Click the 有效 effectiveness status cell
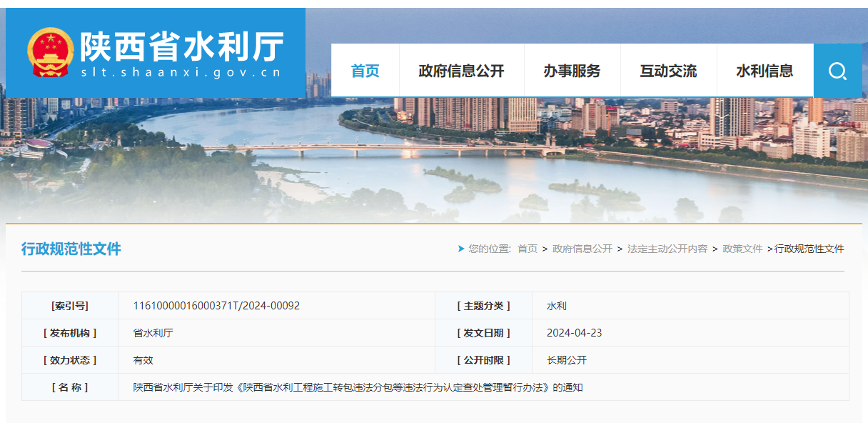This screenshot has width=868, height=423. [143, 359]
